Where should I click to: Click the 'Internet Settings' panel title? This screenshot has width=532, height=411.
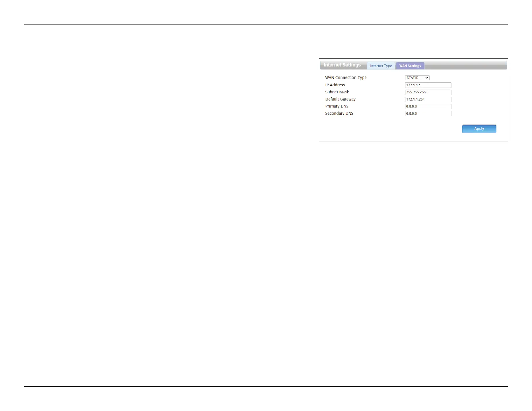(x=342, y=65)
